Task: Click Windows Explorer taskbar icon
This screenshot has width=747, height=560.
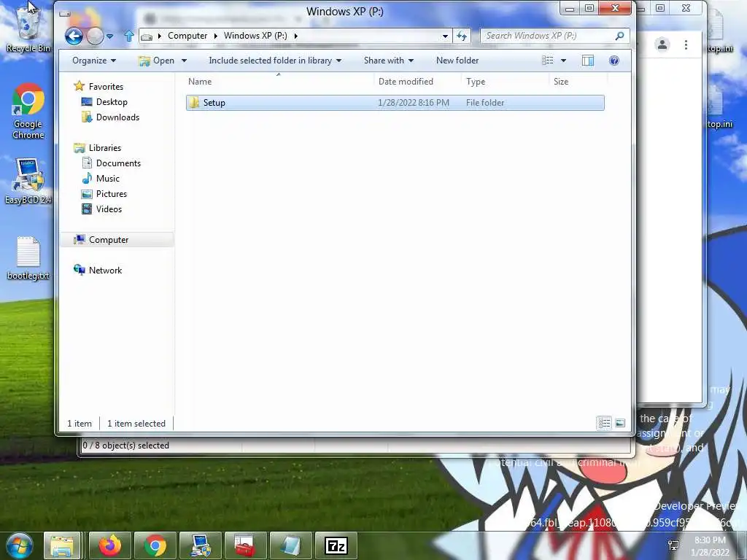Action: (x=63, y=545)
